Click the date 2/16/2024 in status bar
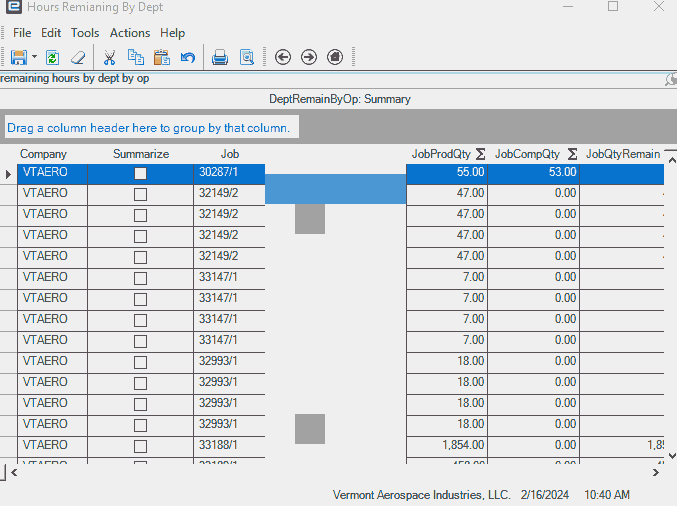This screenshot has width=677, height=506. tap(544, 494)
